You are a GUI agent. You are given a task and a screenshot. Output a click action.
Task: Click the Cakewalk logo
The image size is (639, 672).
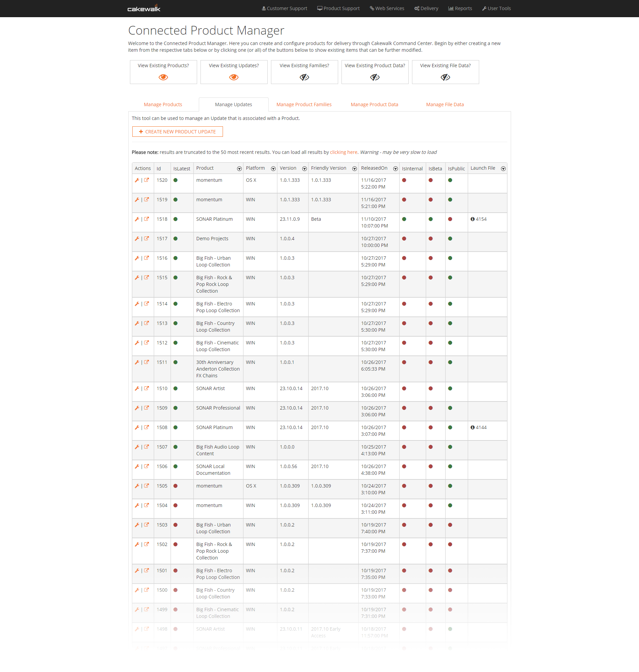144,8
